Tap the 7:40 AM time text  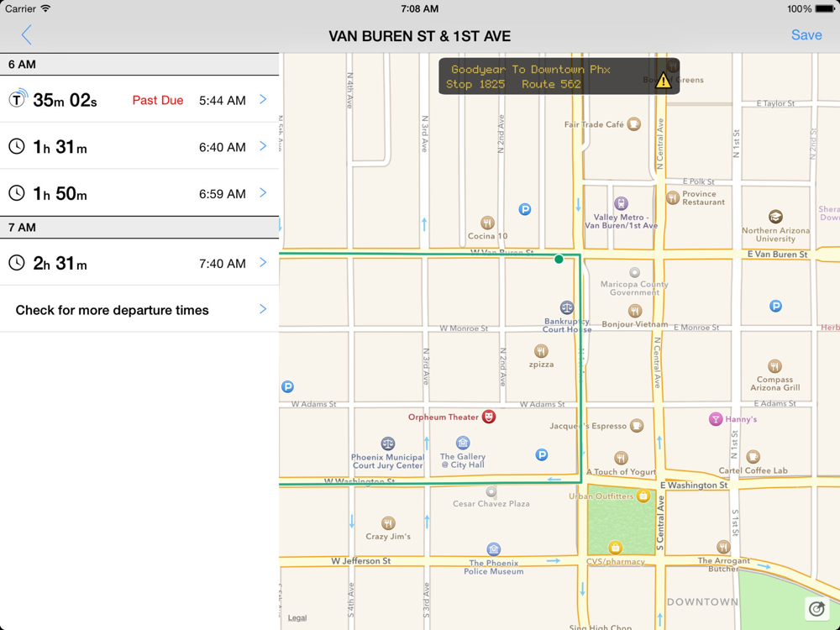tap(223, 263)
